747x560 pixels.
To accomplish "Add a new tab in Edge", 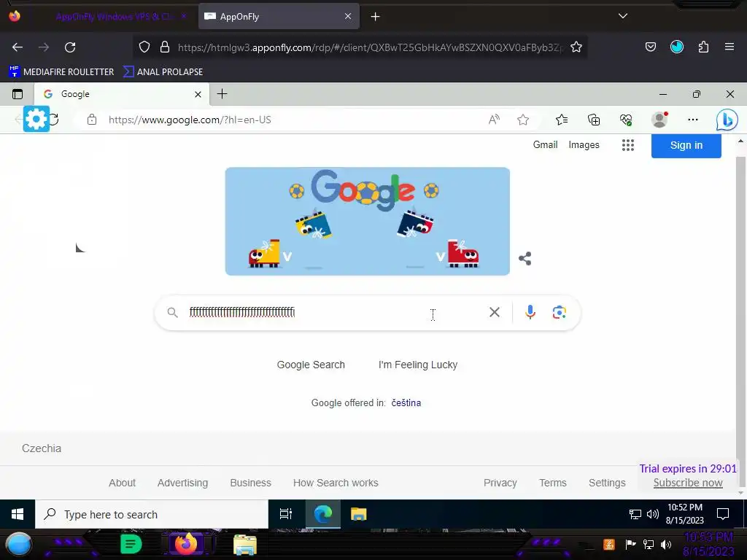I will click(222, 94).
